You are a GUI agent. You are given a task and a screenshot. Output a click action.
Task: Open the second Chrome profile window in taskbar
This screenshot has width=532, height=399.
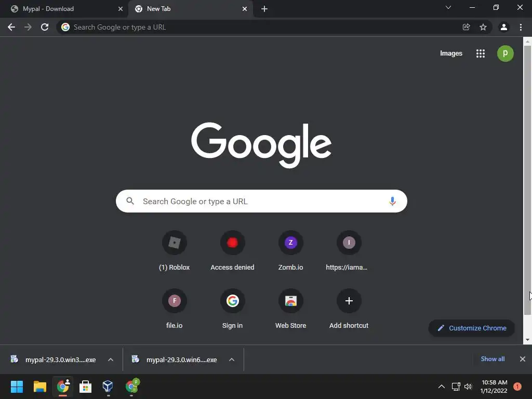tap(132, 387)
